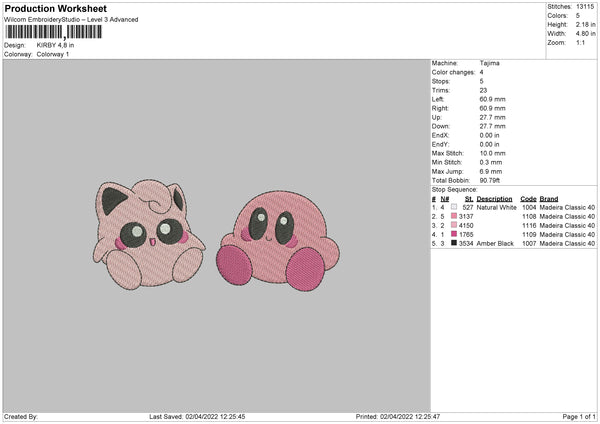Click the Stitches count 13115
The image size is (600, 424).
586,6
